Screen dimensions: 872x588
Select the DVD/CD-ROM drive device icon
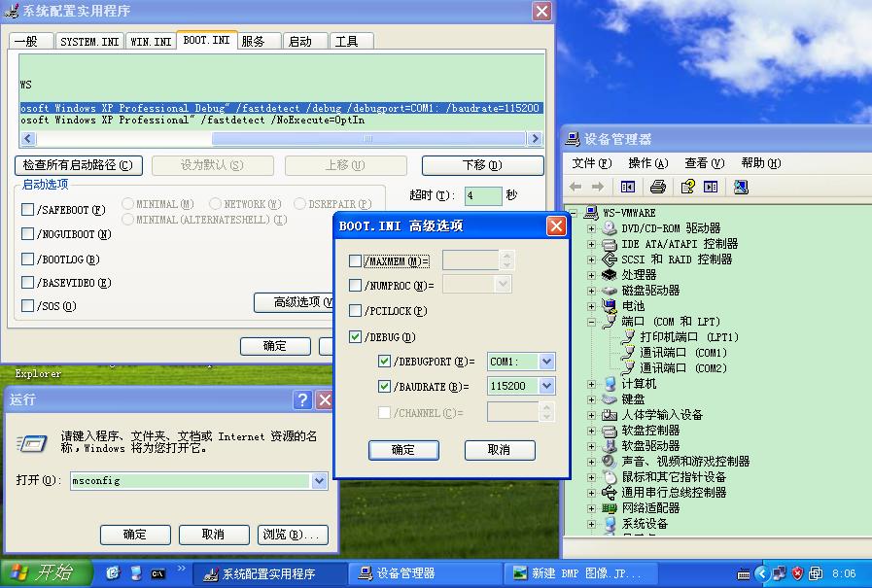[x=610, y=228]
